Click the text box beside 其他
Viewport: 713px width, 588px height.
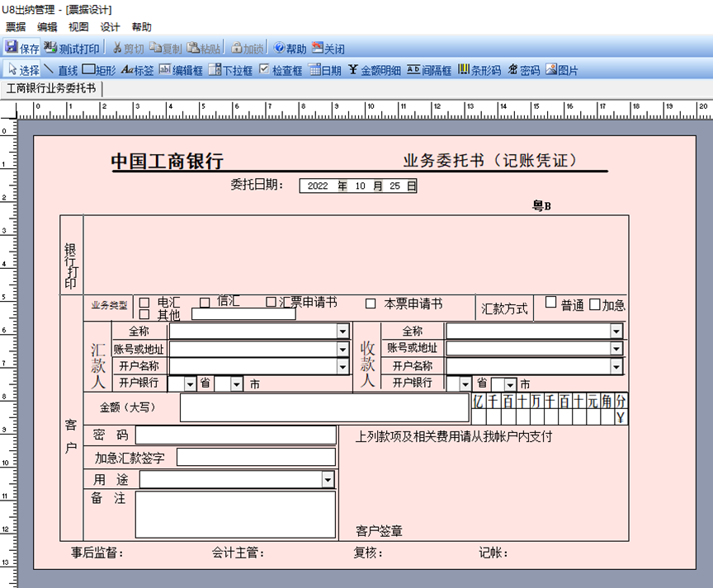243,314
